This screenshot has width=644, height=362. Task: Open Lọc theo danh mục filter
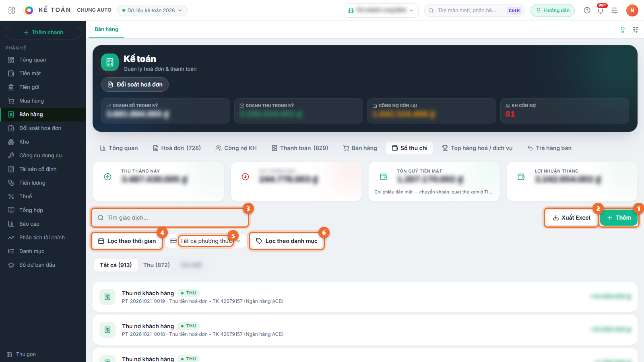[287, 241]
